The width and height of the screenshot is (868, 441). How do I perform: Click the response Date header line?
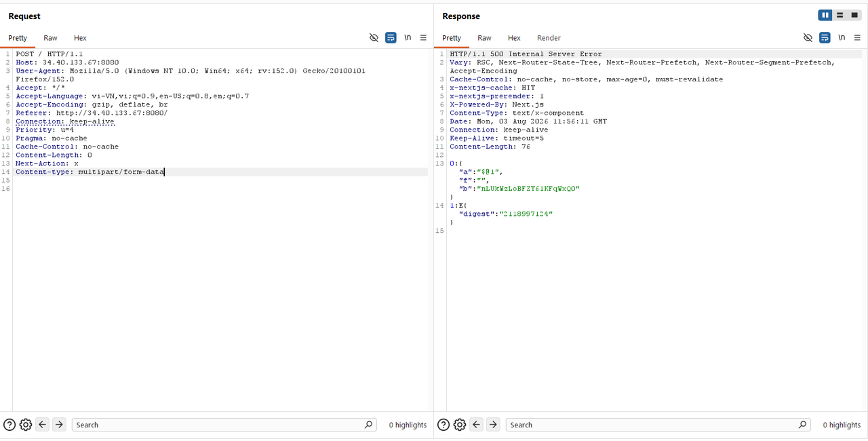click(x=528, y=121)
